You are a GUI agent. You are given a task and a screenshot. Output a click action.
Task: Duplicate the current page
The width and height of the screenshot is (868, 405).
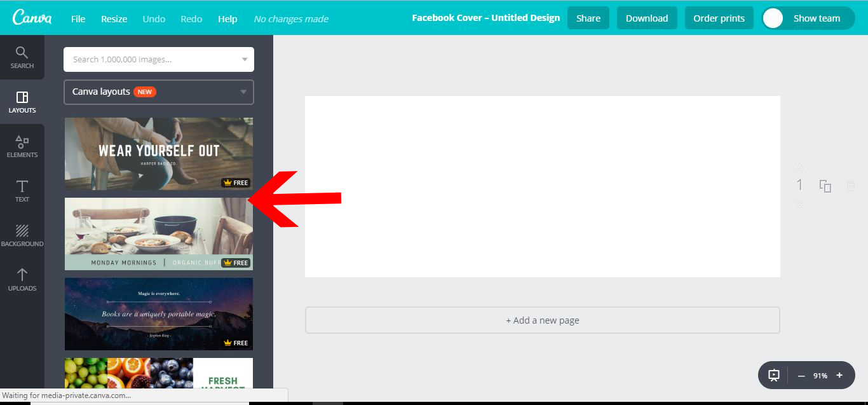[x=825, y=185]
